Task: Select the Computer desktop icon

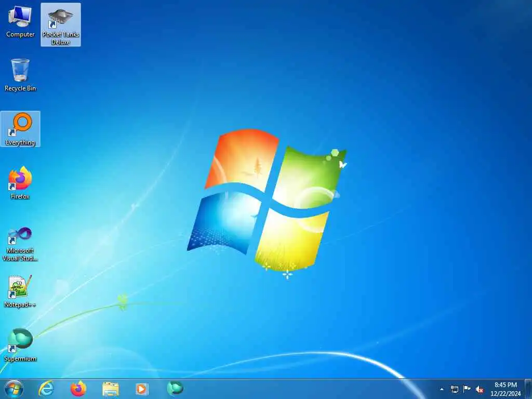Action: 20,22
